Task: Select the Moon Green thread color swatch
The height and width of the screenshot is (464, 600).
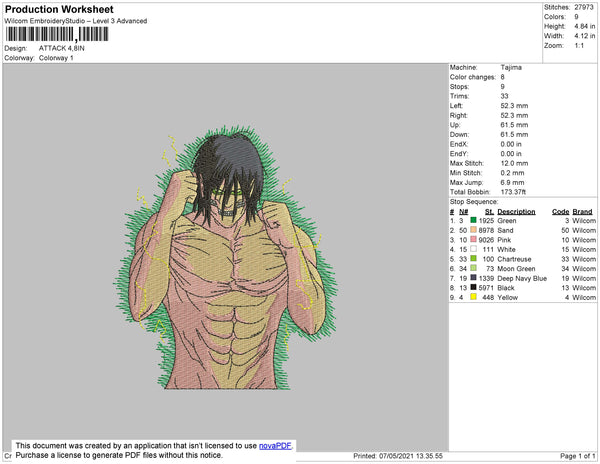Action: tap(473, 268)
